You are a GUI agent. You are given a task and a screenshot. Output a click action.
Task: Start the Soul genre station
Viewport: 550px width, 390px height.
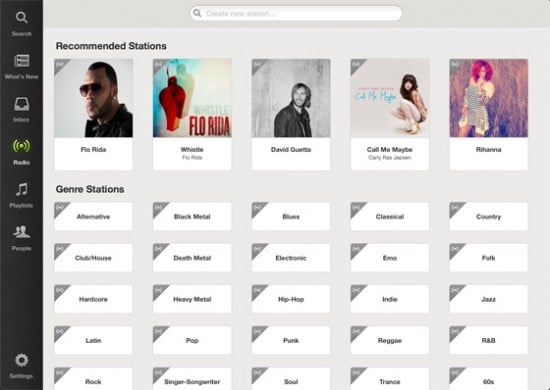pos(291,379)
